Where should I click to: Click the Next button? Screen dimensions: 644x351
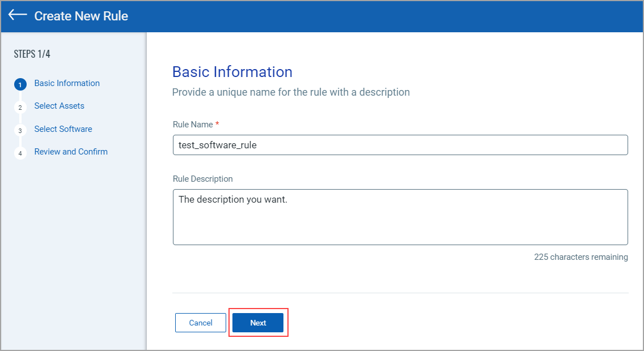point(258,323)
